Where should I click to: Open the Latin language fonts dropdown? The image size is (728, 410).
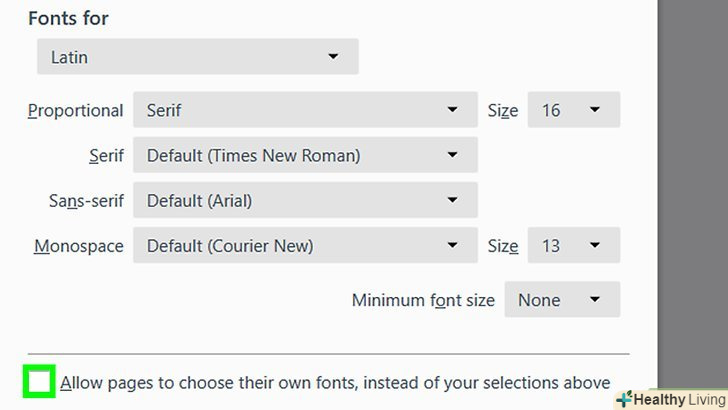(196, 57)
